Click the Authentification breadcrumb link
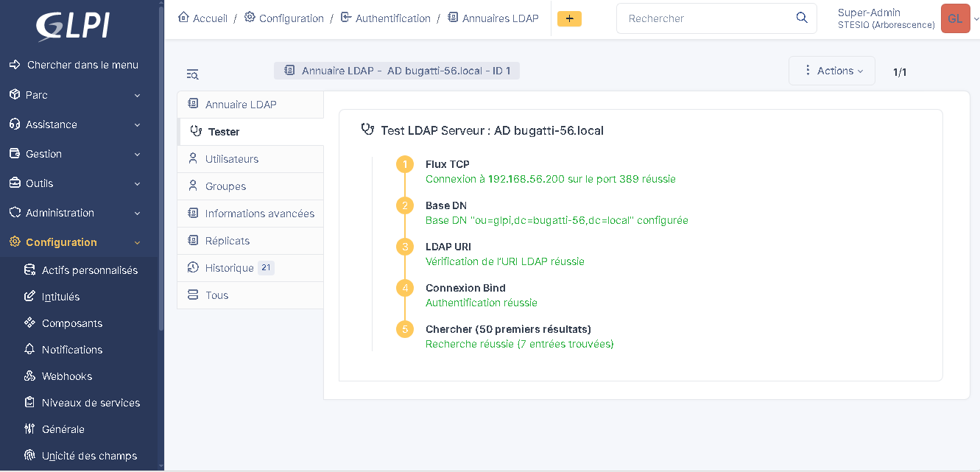Image resolution: width=980 pixels, height=472 pixels. tap(392, 18)
